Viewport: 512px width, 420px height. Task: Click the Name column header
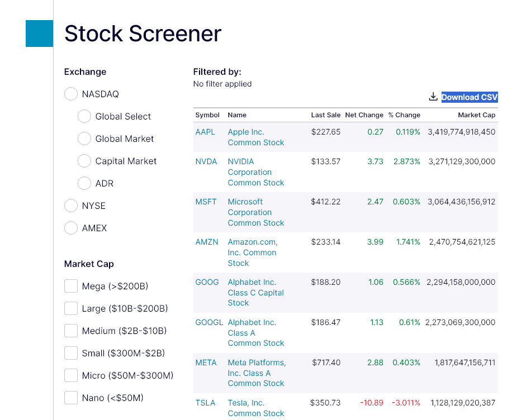[237, 115]
